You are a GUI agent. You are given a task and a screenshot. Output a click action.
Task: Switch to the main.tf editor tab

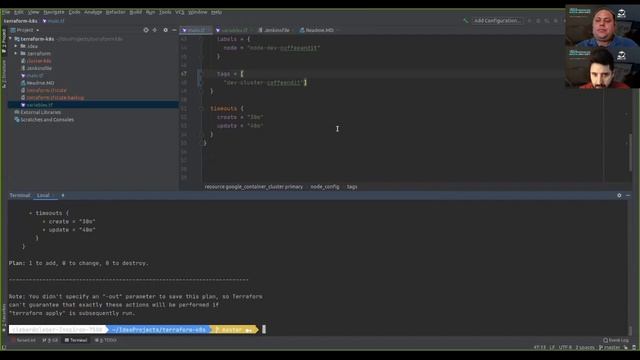coord(196,30)
